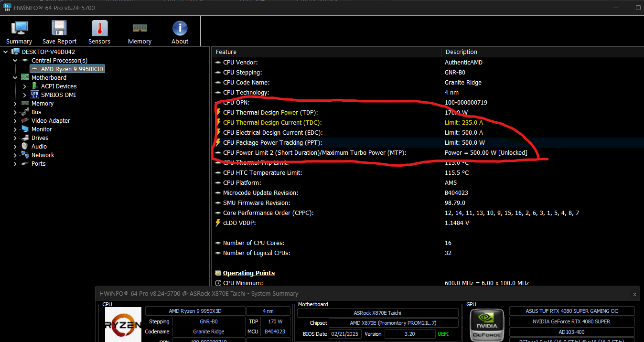Select CPU Package Power Tracking (PPT) row

click(x=428, y=143)
